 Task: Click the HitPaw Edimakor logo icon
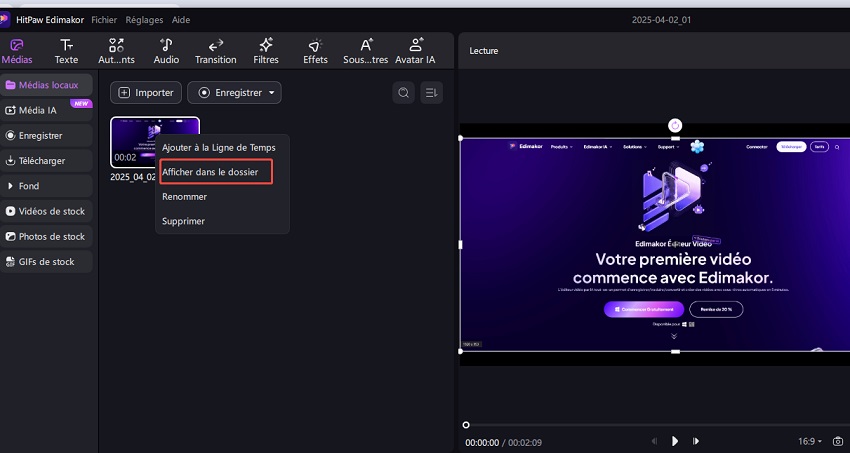coord(4,20)
